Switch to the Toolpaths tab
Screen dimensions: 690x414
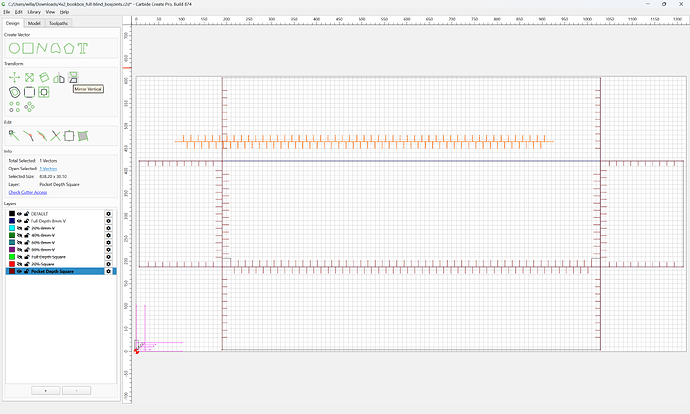(x=59, y=23)
